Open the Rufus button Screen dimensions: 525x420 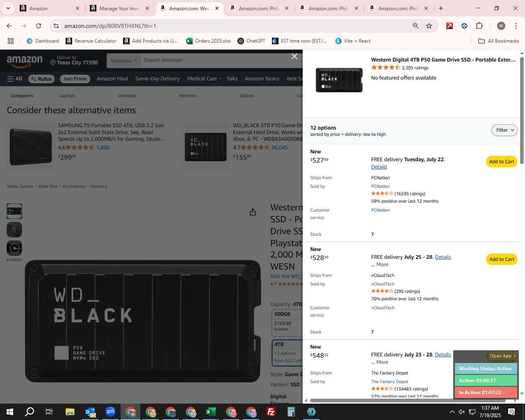pyautogui.click(x=41, y=79)
